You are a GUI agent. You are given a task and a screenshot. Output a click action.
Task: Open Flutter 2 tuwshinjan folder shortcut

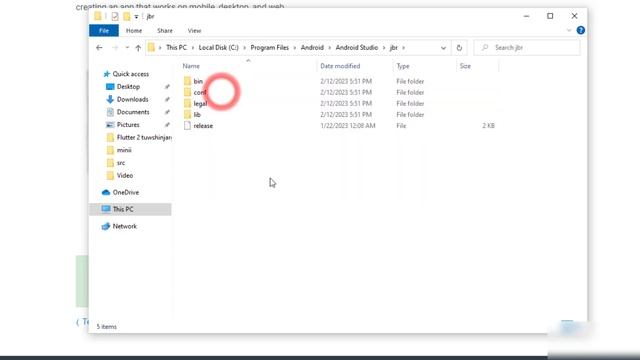click(x=144, y=137)
